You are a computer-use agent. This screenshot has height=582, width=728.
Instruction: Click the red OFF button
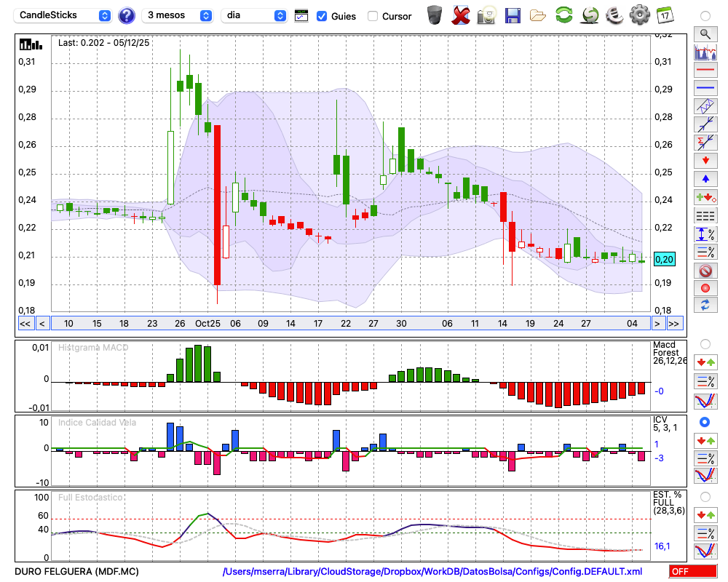(692, 572)
